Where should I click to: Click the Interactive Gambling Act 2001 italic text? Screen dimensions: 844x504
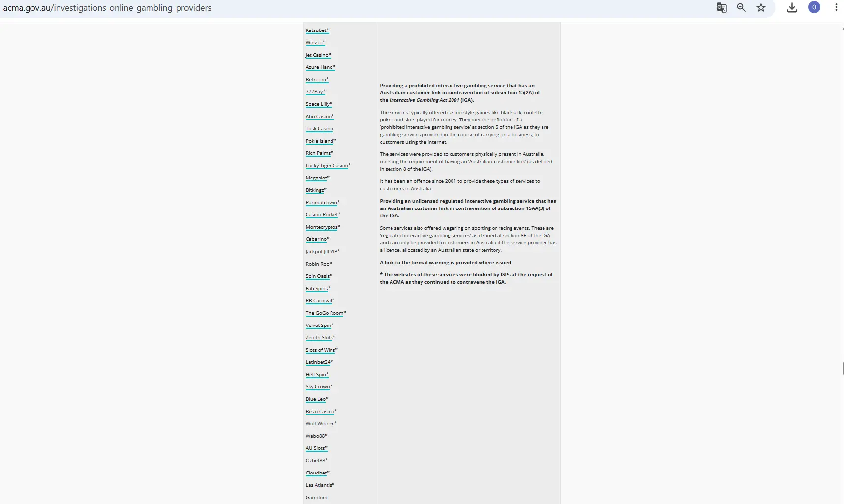[424, 100]
